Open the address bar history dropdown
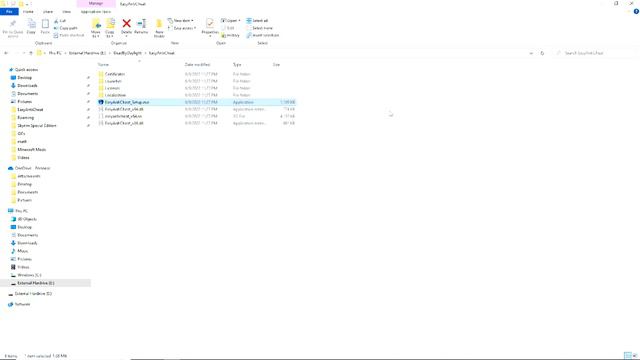 [x=531, y=53]
